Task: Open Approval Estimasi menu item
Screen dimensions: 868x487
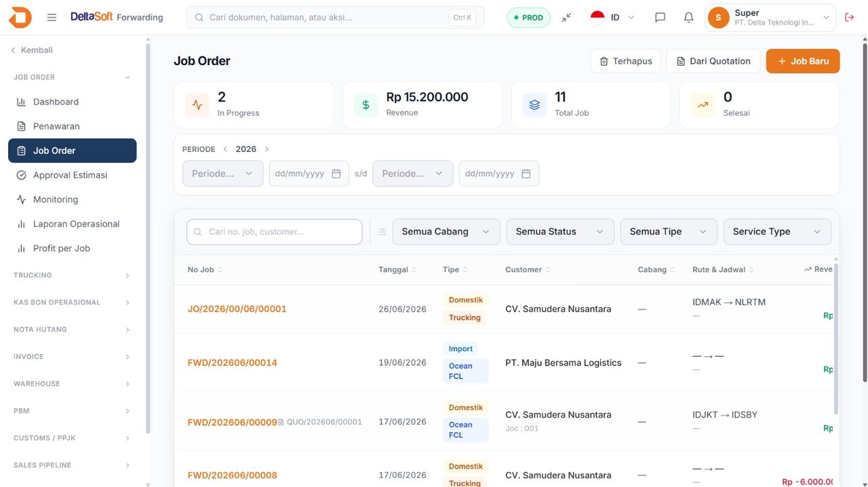Action: pyautogui.click(x=72, y=175)
